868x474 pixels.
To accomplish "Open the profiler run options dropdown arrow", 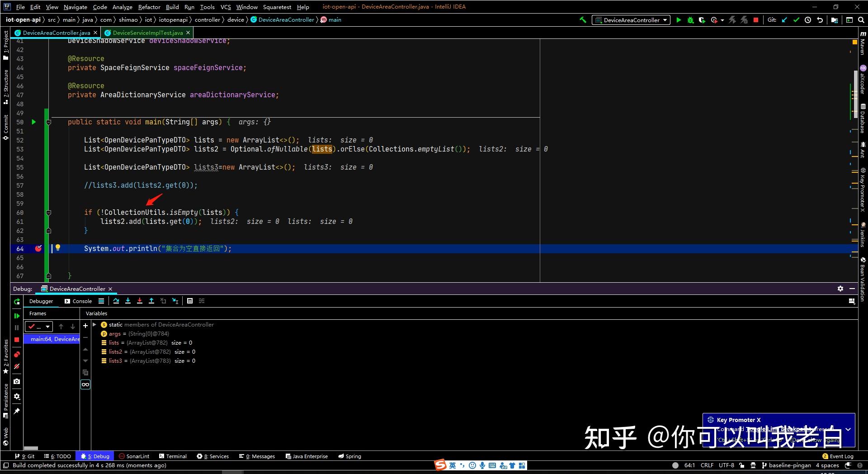I will (722, 20).
